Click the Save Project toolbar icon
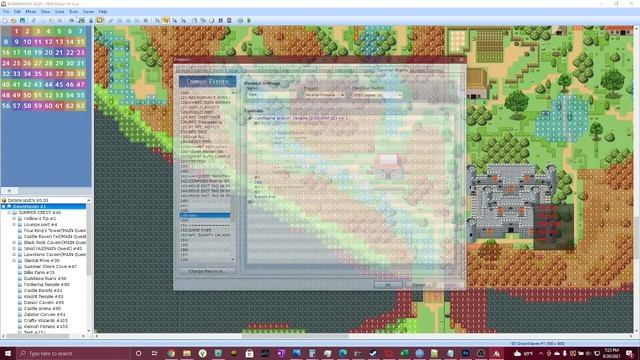The height and width of the screenshot is (360, 640). pyautogui.click(x=22, y=20)
